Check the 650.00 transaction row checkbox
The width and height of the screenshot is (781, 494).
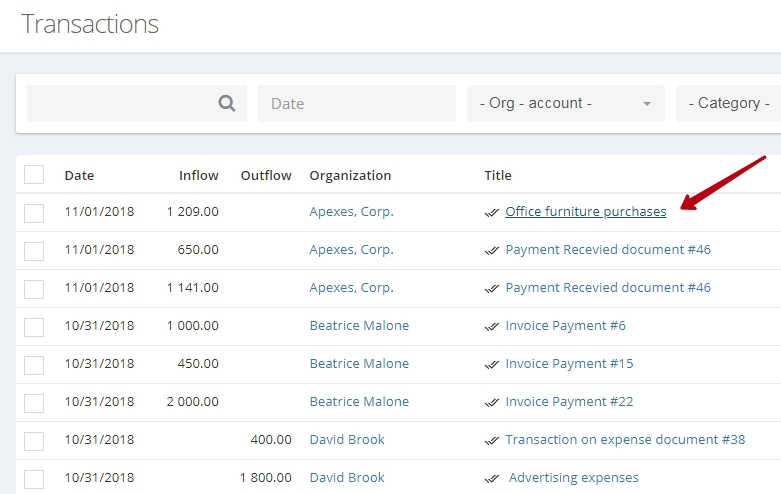pyautogui.click(x=34, y=251)
